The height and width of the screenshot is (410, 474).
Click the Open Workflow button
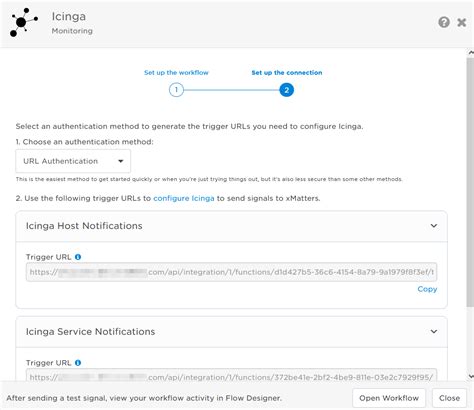coord(389,398)
